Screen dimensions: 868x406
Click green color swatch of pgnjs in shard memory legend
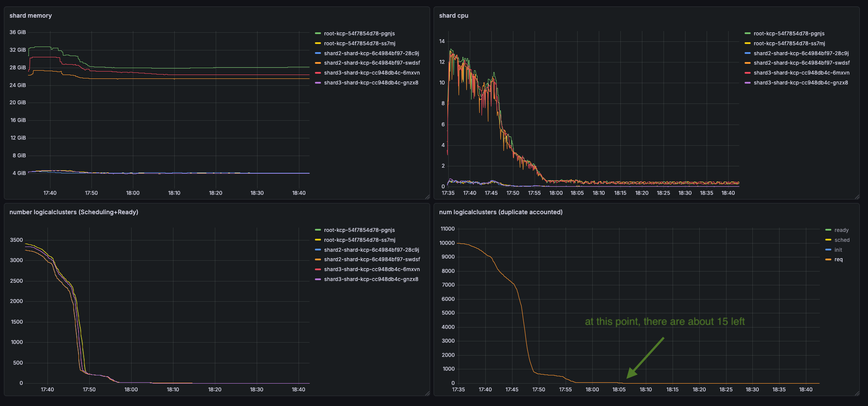(318, 34)
